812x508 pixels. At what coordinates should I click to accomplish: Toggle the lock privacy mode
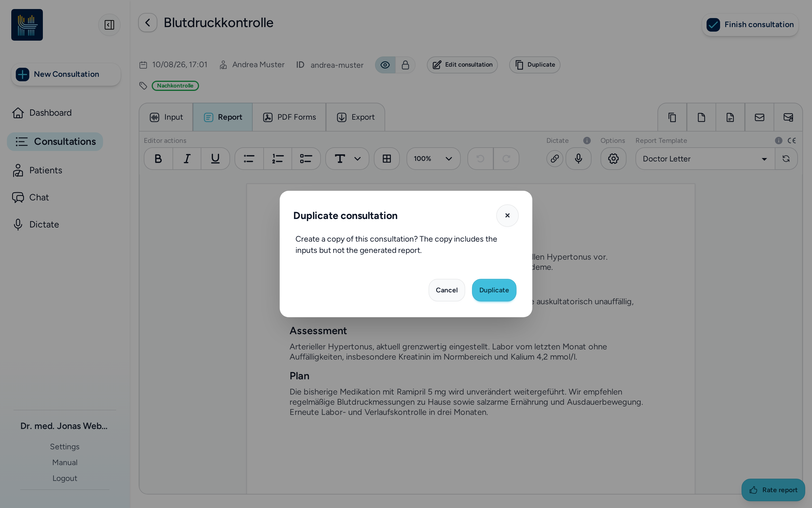click(405, 65)
